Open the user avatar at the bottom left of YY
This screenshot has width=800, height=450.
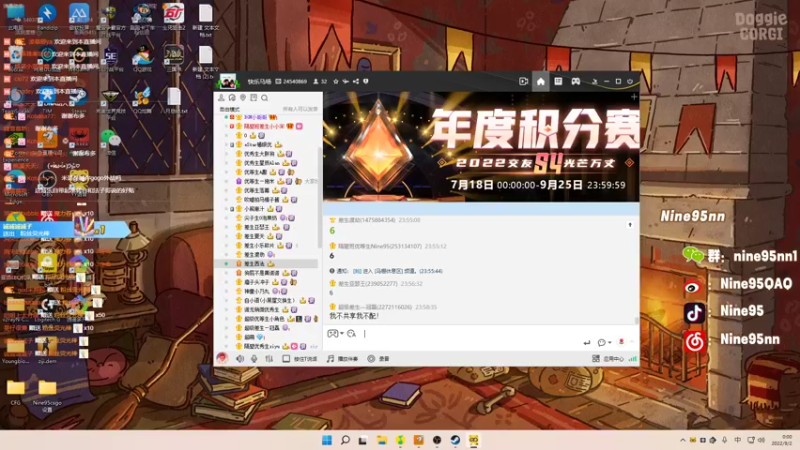tap(222, 359)
